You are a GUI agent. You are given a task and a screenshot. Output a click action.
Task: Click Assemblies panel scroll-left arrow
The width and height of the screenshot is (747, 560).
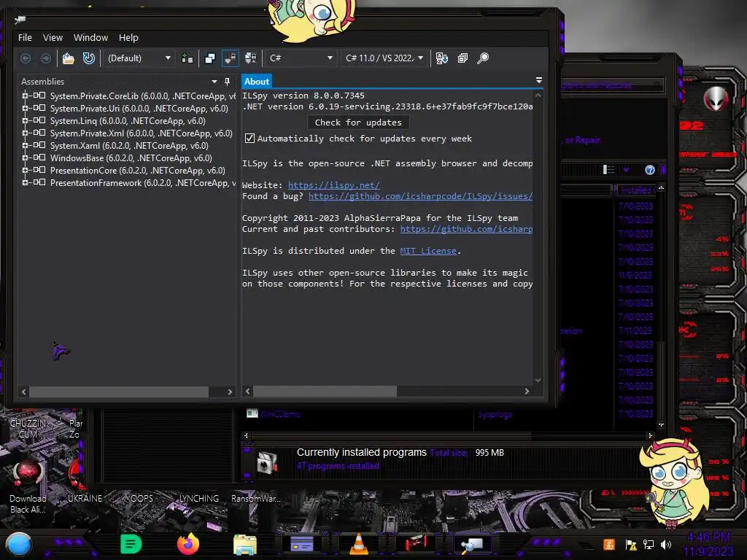tap(24, 392)
